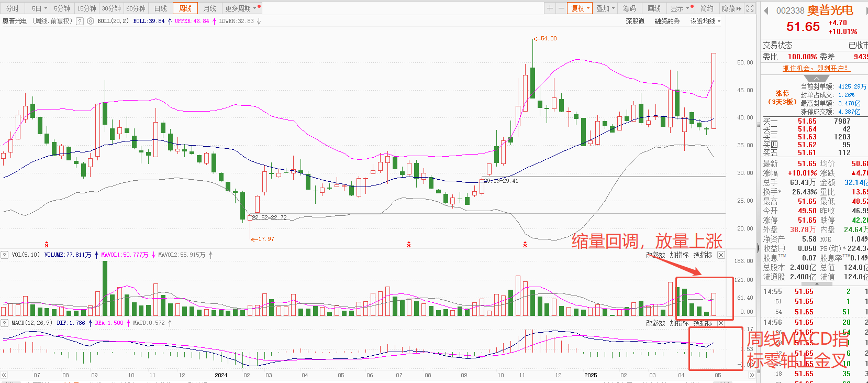868x383 pixels.
Task: Collapse the limit-up info section with the triangle
Action: (816, 78)
